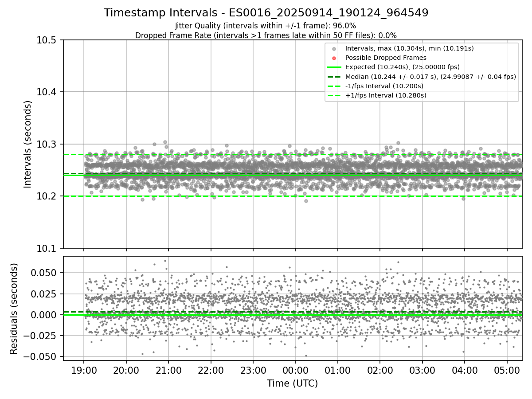
Task: Click the 10.5 tick label on Intervals axis
Action: click(47, 40)
